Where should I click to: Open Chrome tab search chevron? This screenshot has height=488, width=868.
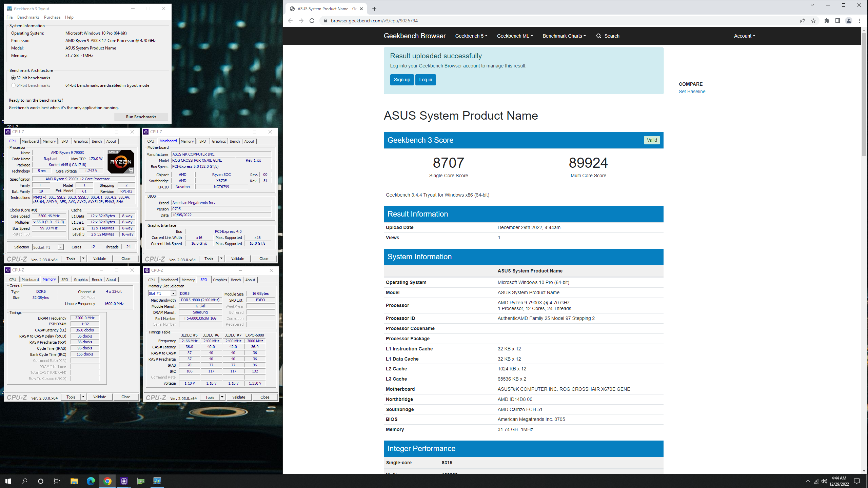(812, 5)
